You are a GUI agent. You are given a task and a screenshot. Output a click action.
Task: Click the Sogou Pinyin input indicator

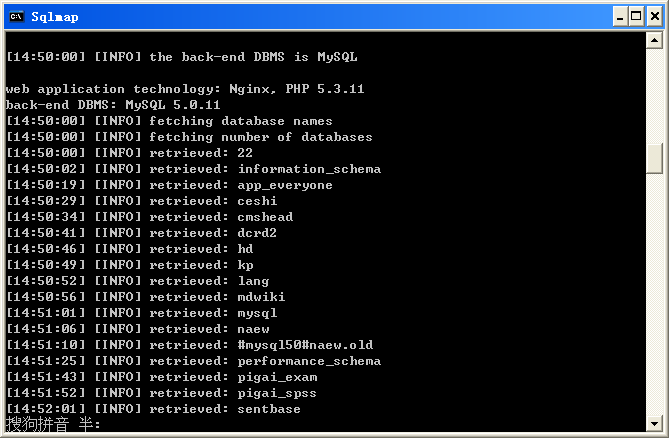[53, 424]
